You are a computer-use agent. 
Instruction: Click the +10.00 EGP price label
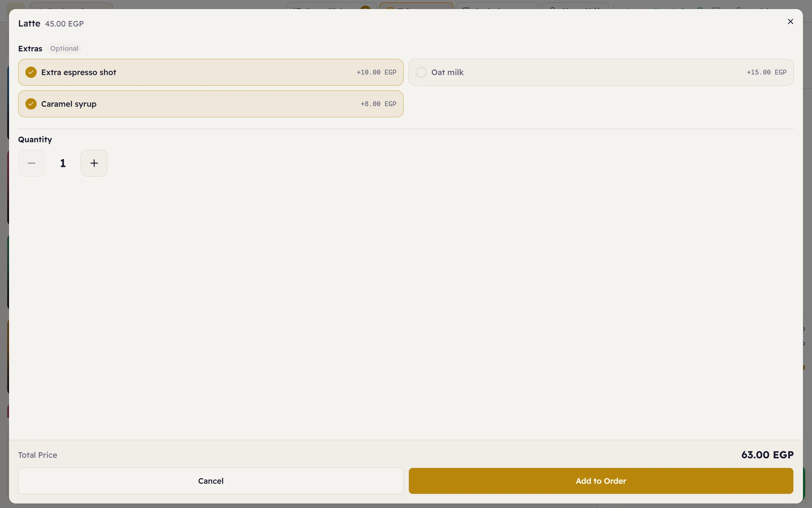(377, 72)
